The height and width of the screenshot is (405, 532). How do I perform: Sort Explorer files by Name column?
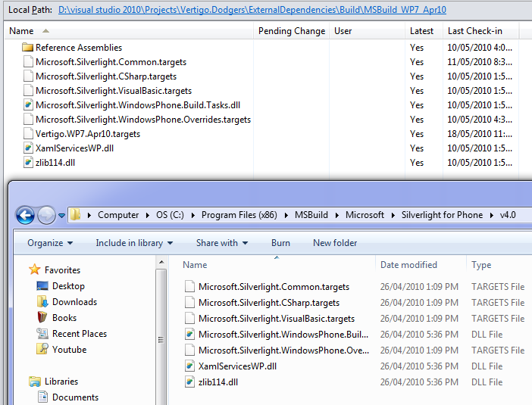pos(195,265)
